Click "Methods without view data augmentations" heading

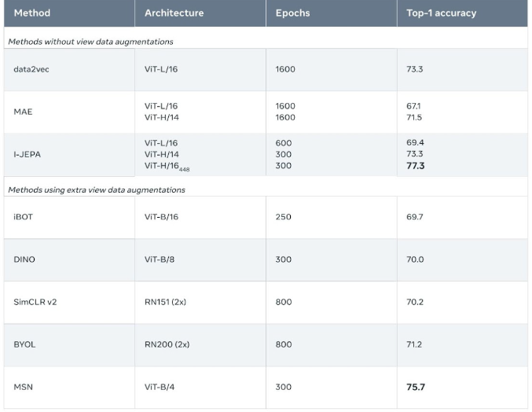[x=90, y=41]
